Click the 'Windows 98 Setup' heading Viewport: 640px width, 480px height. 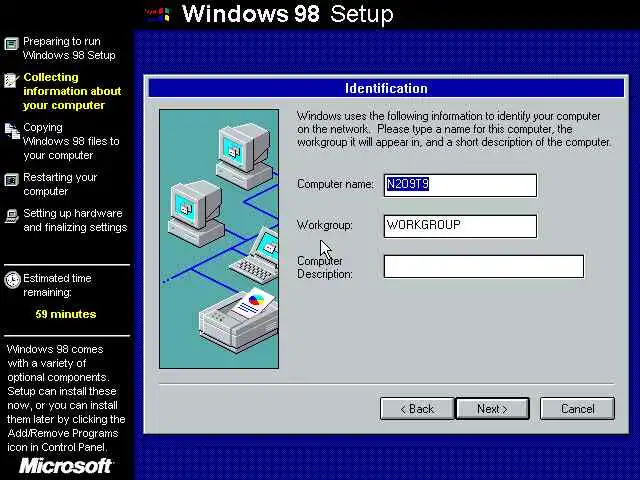287,14
